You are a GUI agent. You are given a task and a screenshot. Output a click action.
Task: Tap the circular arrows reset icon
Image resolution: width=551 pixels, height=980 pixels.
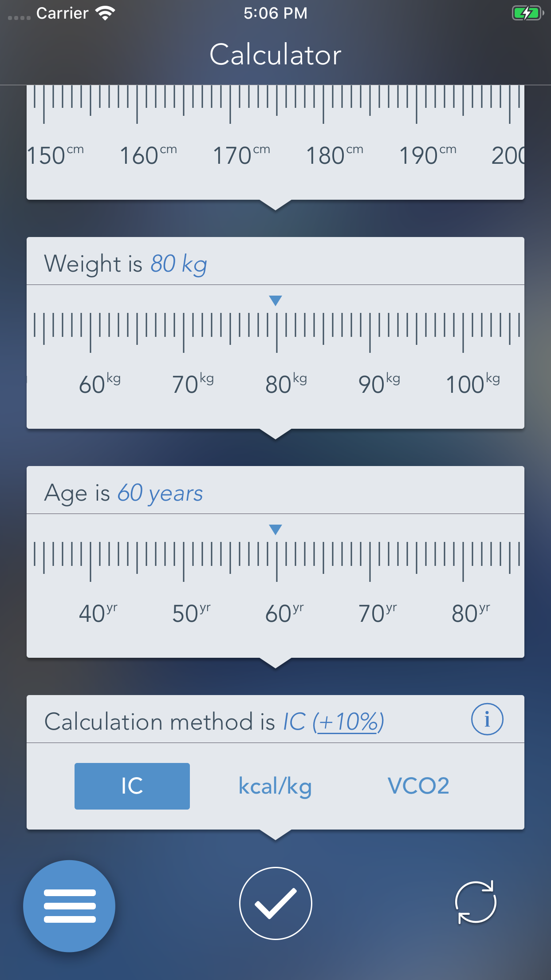coord(476,902)
